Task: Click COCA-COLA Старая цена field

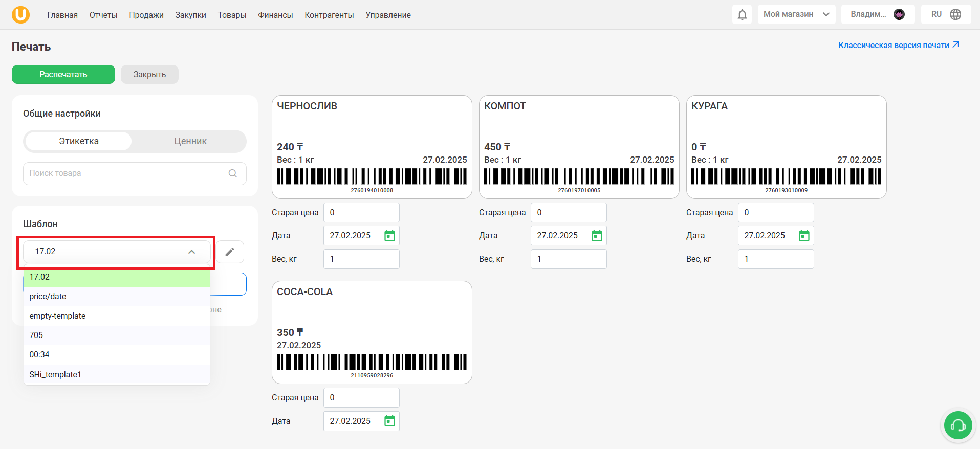Action: 361,398
